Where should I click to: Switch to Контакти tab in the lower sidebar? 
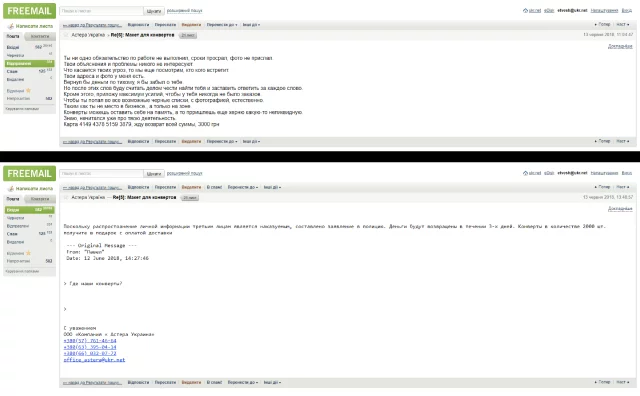[40, 199]
